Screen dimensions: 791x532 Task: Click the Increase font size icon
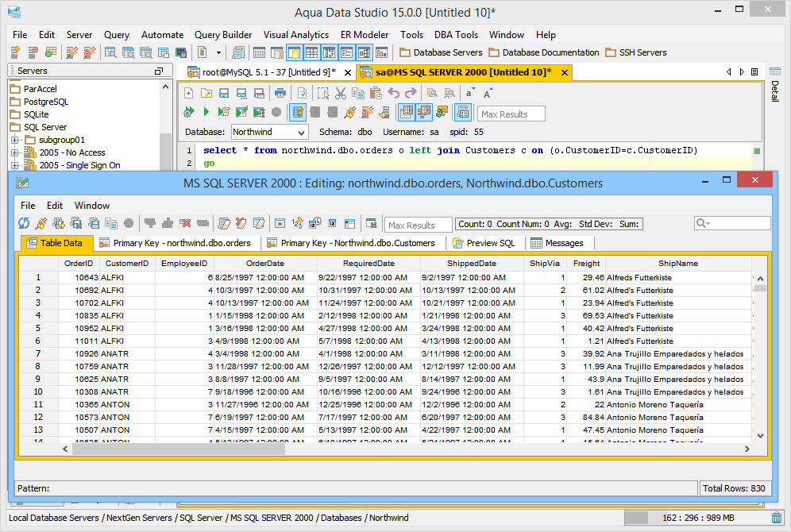click(488, 93)
